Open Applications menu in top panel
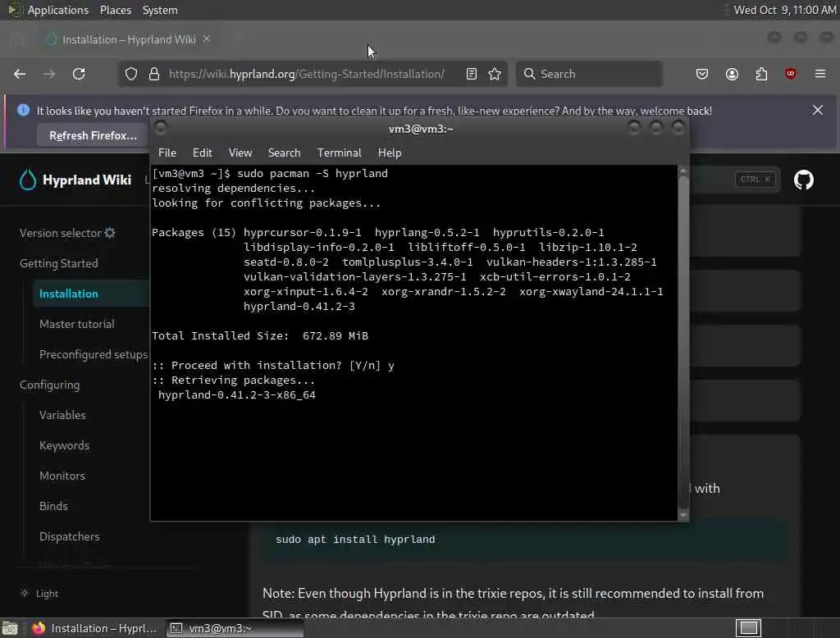The image size is (840, 638). pos(58,10)
